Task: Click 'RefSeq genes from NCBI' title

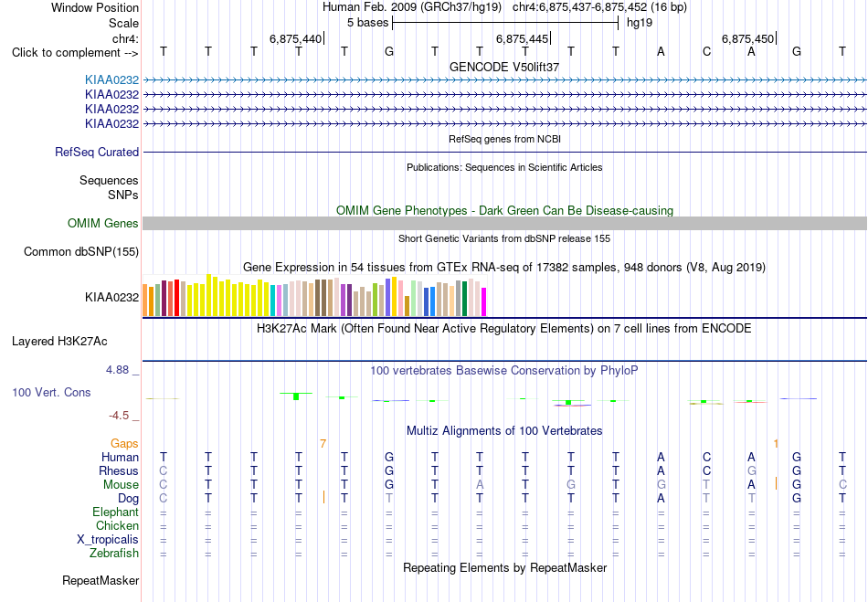Action: tap(504, 139)
